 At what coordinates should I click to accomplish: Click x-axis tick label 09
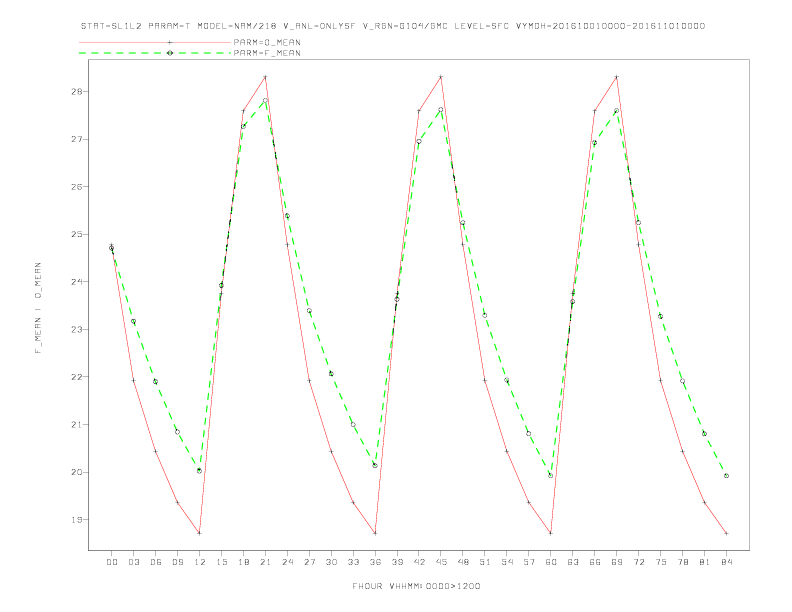[177, 562]
